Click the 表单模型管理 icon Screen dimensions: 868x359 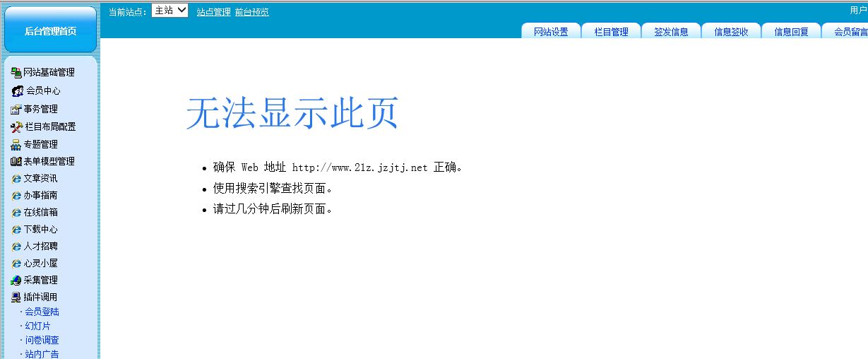[x=16, y=161]
